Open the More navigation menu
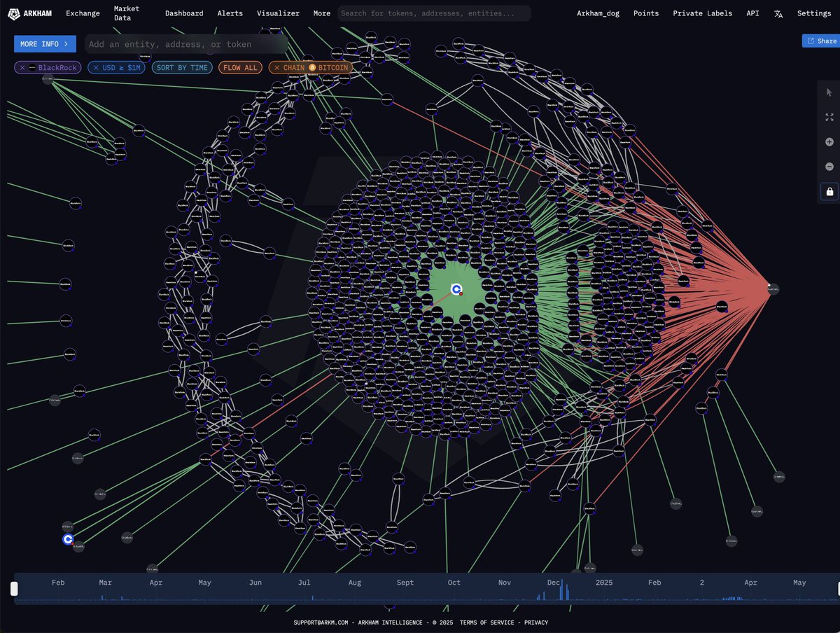 coord(321,13)
